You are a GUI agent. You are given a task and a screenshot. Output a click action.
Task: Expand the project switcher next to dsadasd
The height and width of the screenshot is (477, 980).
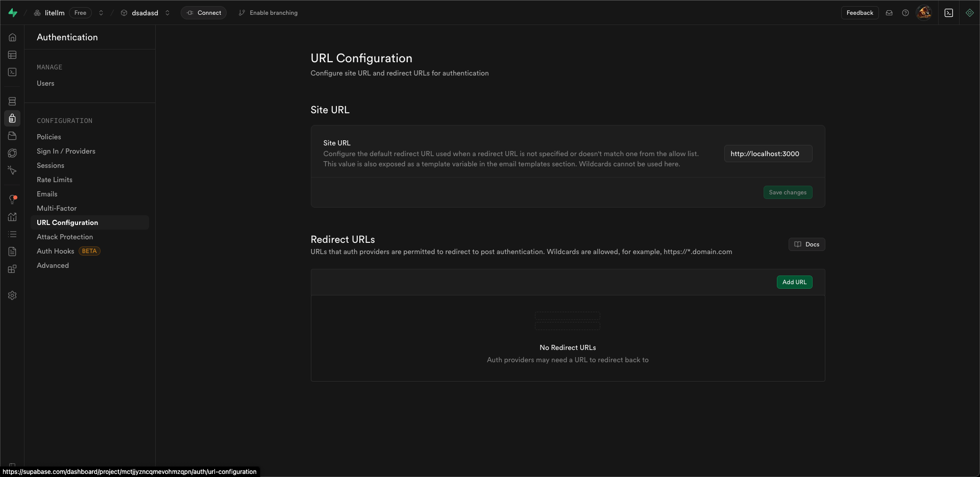(167, 13)
